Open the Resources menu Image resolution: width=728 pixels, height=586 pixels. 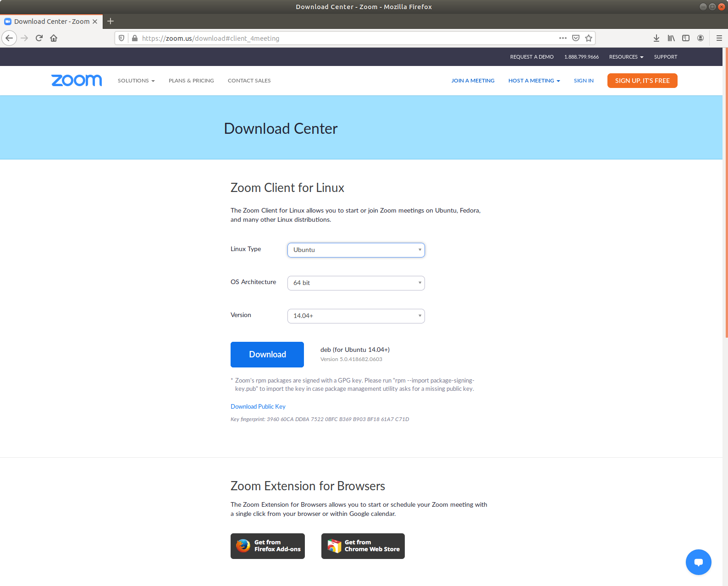626,57
